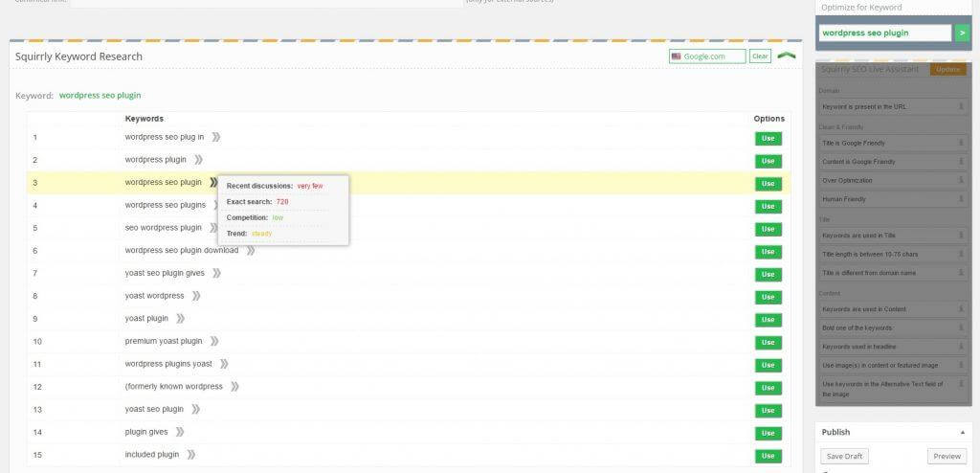
Task: Use keyword '(formerly known wordpress'
Action: click(768, 388)
